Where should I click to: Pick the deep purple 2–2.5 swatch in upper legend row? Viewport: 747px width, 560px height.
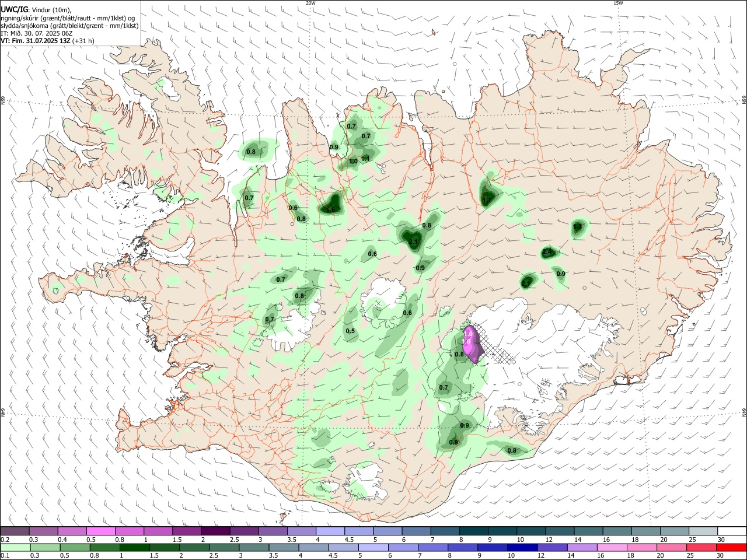tap(215, 531)
